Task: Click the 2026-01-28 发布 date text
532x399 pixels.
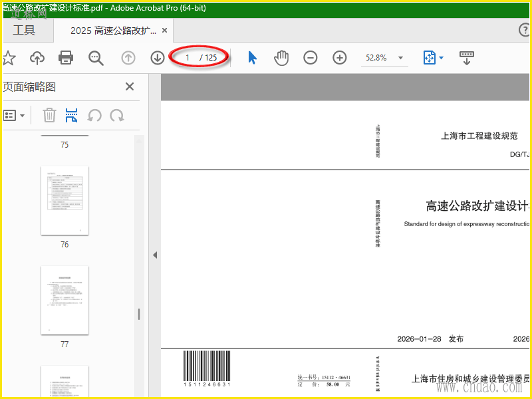Action: [x=430, y=339]
